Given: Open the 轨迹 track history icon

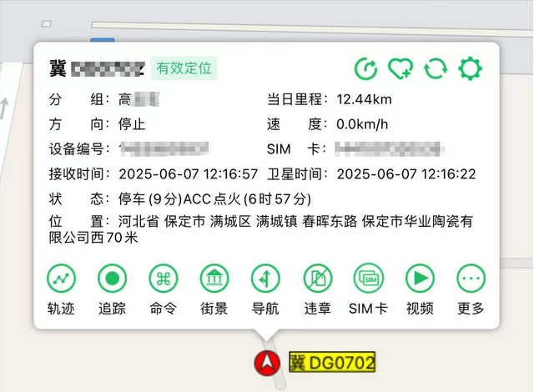Looking at the screenshot, I should coord(61,278).
